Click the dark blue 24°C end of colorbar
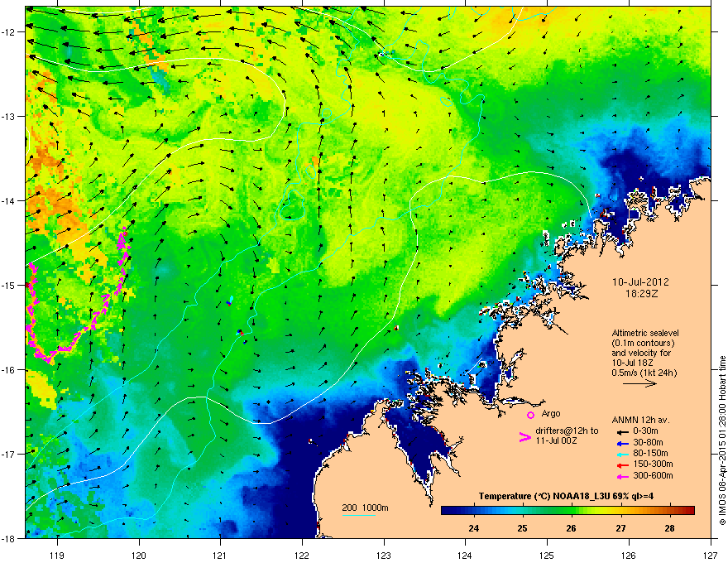The height and width of the screenshot is (563, 728). tap(448, 511)
